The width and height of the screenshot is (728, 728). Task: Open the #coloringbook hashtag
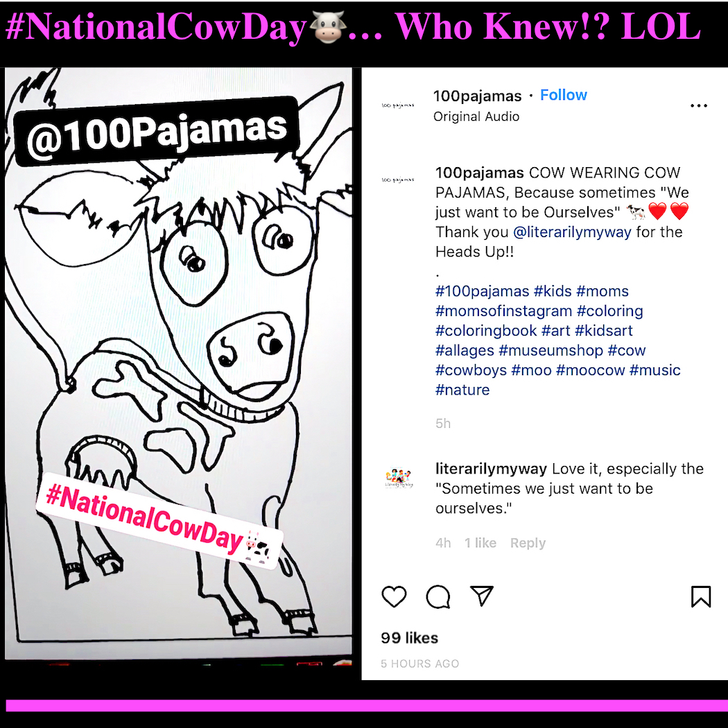(x=485, y=331)
